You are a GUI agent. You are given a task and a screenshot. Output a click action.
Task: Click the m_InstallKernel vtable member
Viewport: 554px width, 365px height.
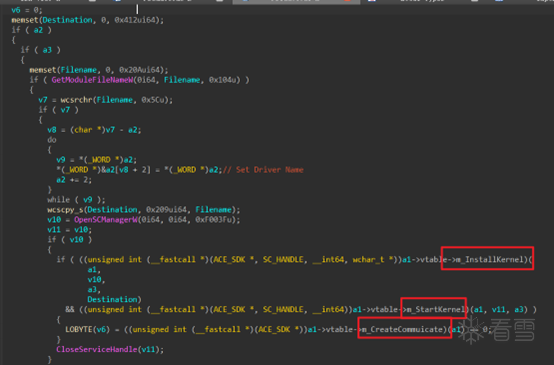[x=489, y=260]
